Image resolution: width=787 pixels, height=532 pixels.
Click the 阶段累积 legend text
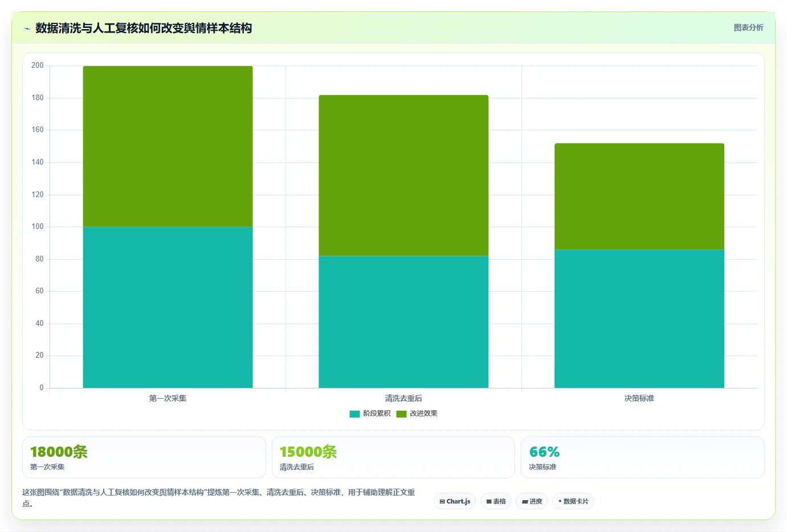pyautogui.click(x=377, y=414)
